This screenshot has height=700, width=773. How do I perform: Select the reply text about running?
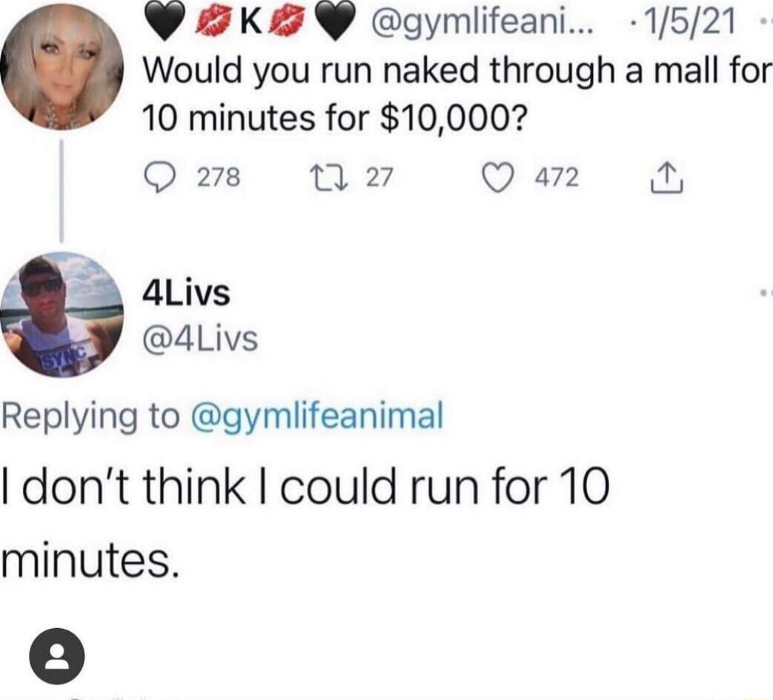click(305, 524)
